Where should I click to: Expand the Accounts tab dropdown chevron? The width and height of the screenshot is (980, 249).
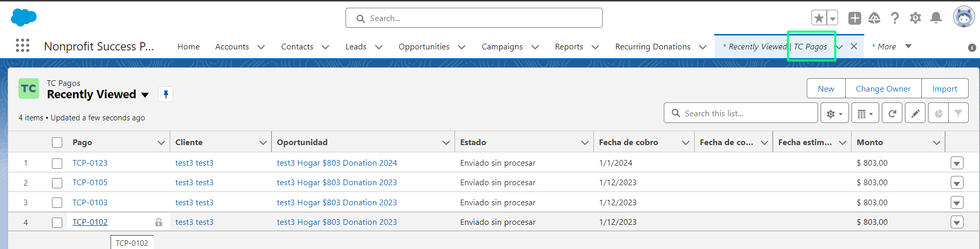point(261,47)
